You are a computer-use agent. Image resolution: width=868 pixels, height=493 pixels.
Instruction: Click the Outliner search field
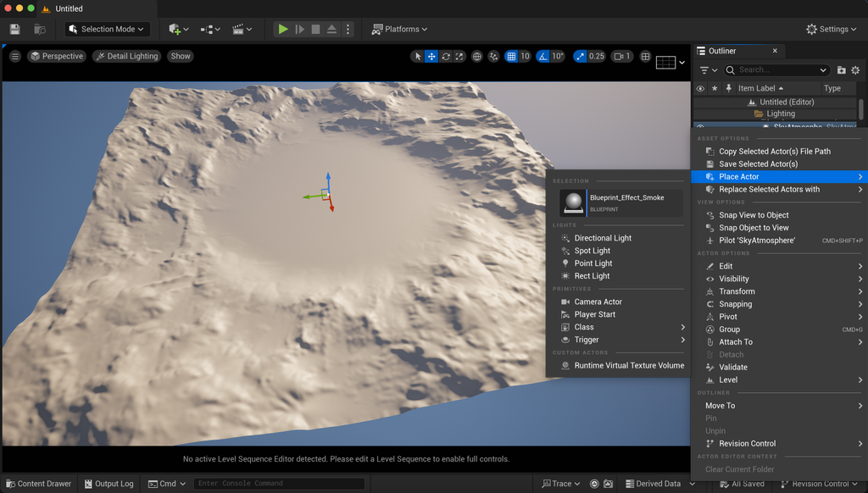point(776,70)
